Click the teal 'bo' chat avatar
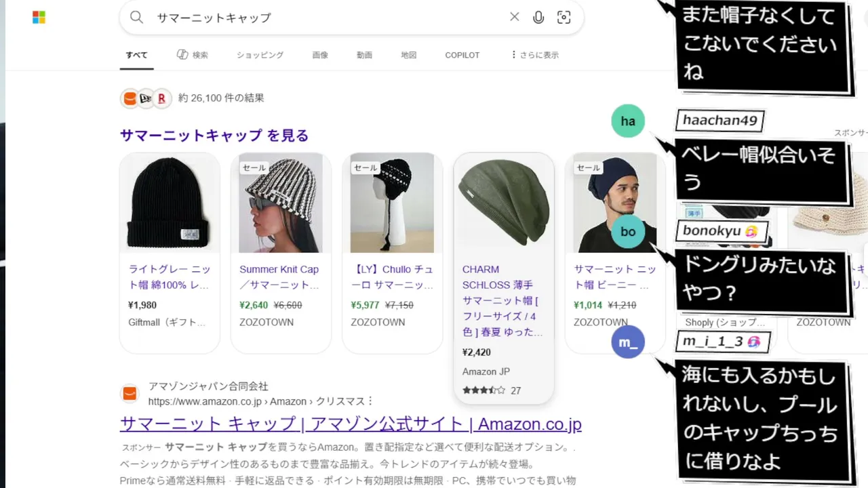Screen dimensions: 868x488 coord(628,232)
